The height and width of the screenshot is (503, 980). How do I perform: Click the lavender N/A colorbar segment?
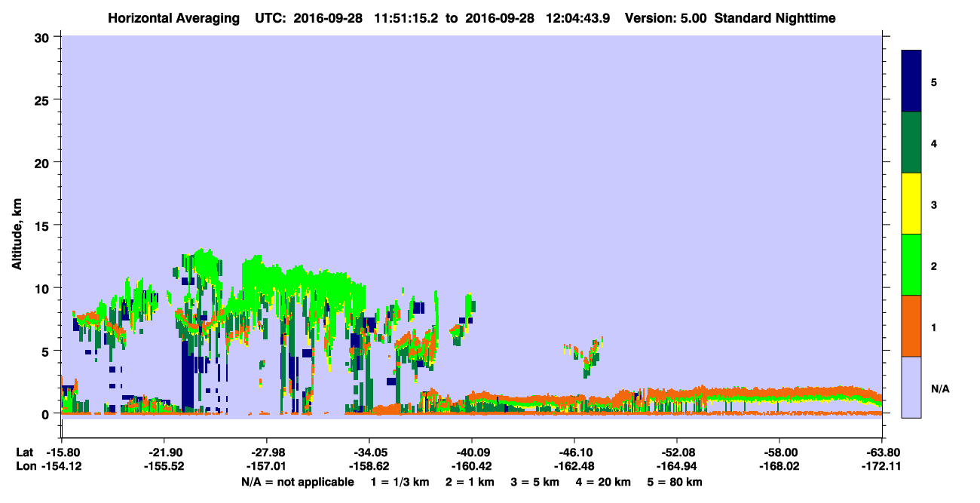coord(911,387)
